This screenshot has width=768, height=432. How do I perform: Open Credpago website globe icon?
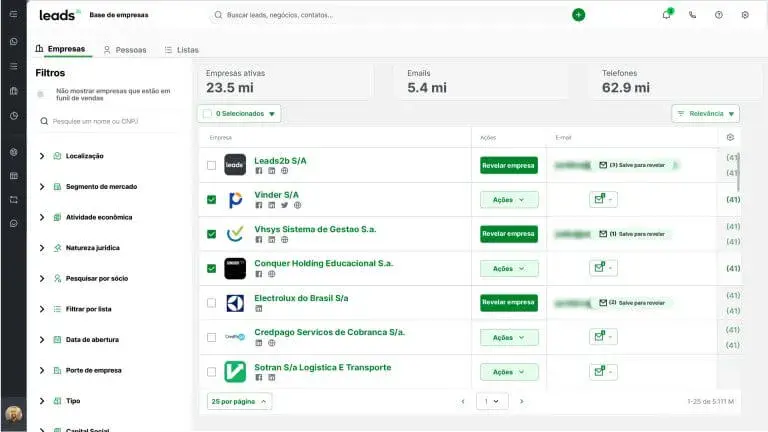pyautogui.click(x=271, y=343)
